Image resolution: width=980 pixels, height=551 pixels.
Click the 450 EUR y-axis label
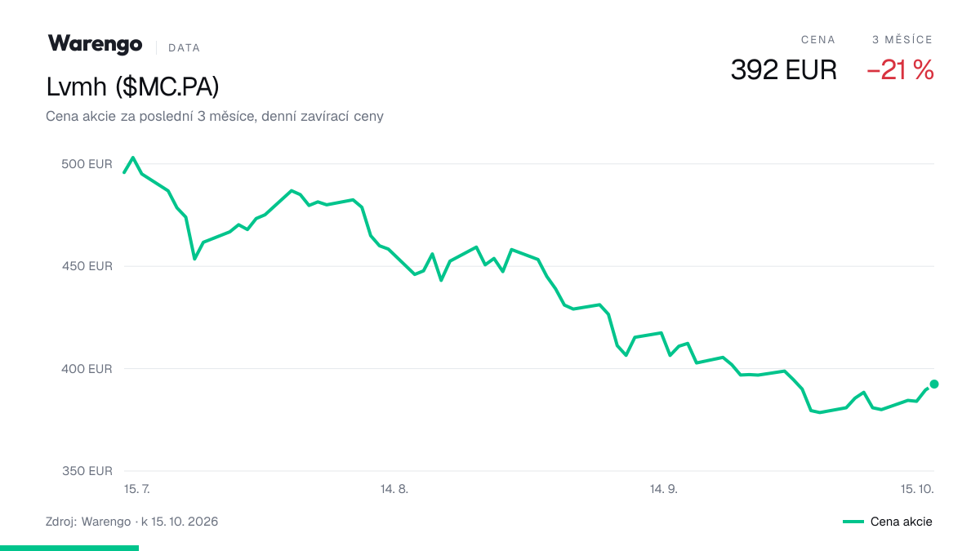[x=87, y=266]
